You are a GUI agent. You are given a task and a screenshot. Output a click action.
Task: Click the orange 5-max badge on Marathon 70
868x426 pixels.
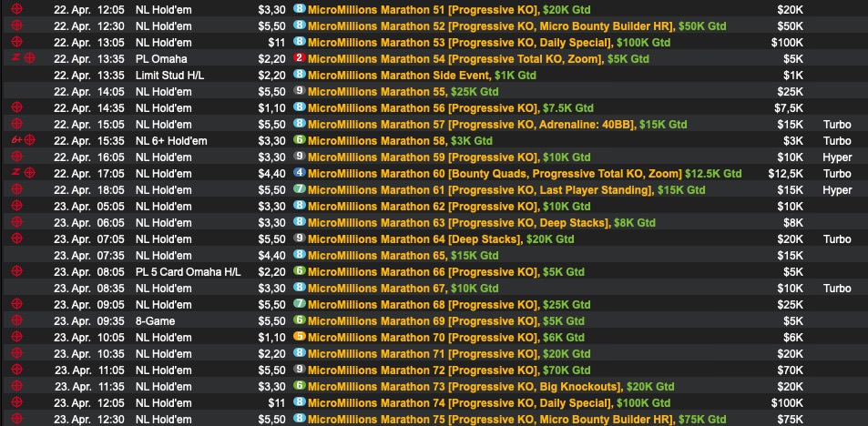(300, 337)
